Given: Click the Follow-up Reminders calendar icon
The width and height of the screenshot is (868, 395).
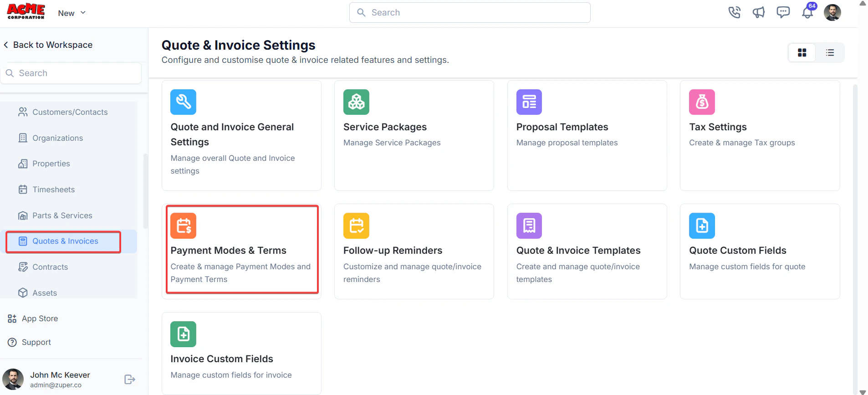Looking at the screenshot, I should 356,226.
